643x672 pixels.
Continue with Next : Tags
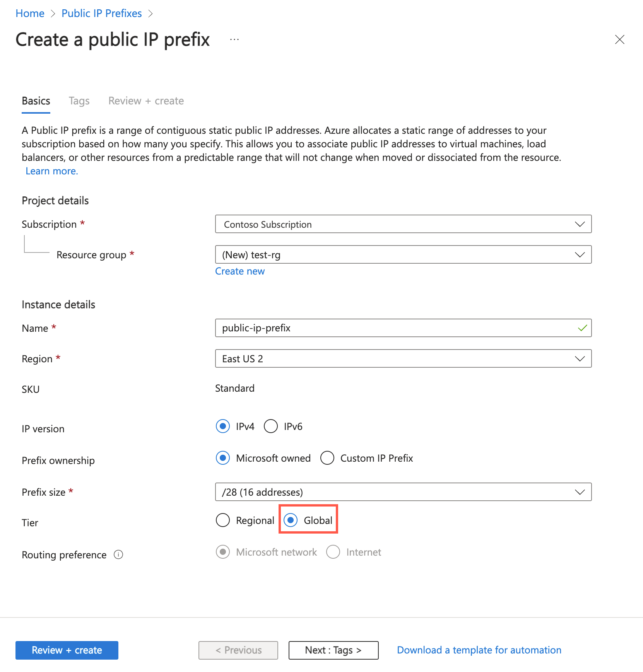pyautogui.click(x=333, y=650)
